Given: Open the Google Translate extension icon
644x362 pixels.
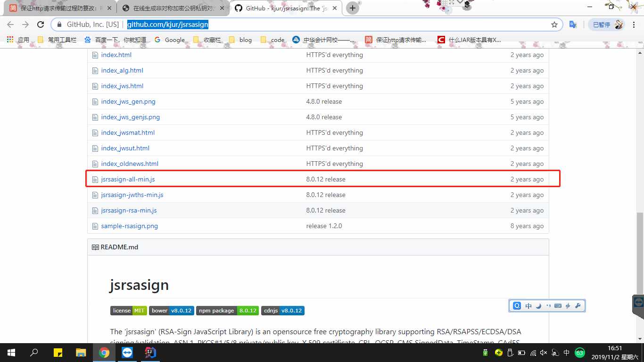Looking at the screenshot, I should click(x=573, y=25).
